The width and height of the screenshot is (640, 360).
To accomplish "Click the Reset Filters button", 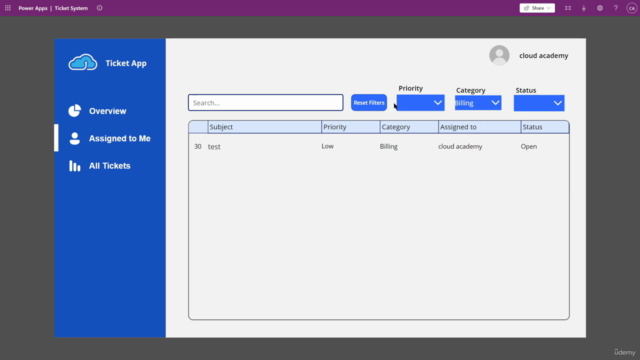I will (369, 102).
